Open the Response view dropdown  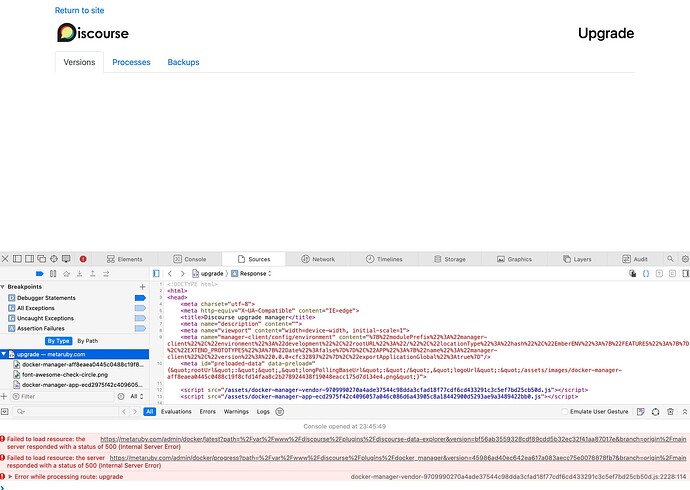tap(251, 274)
